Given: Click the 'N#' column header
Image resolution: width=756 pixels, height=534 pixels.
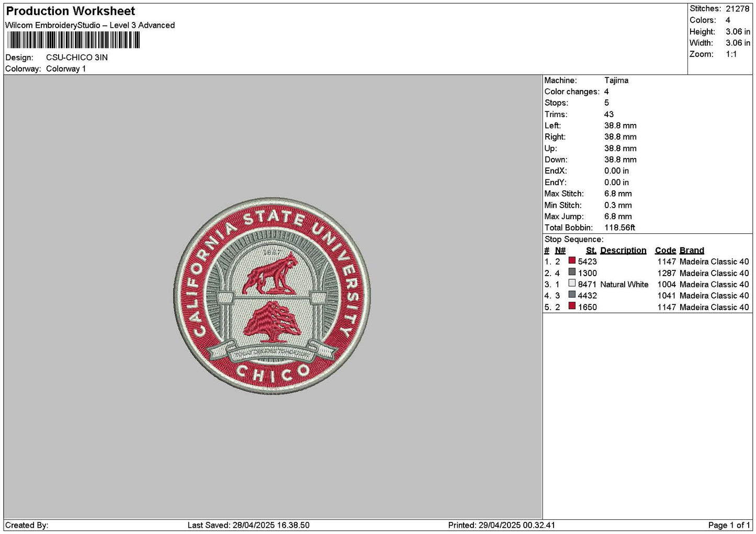Looking at the screenshot, I should [x=560, y=251].
